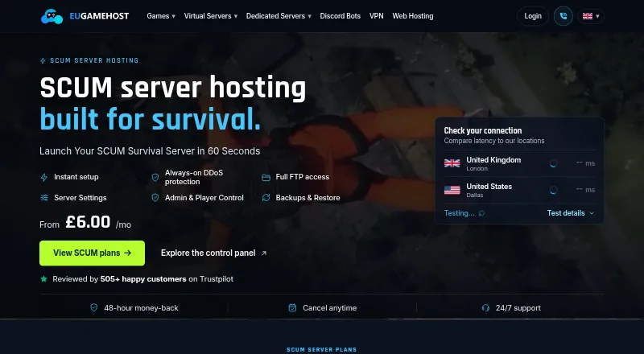Open the VPN menu item

coord(376,16)
